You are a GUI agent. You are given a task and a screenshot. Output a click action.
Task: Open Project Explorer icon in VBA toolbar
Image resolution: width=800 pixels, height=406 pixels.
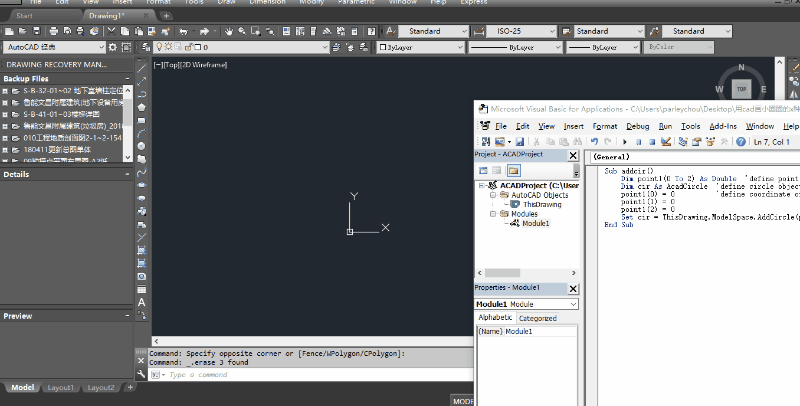tap(683, 142)
